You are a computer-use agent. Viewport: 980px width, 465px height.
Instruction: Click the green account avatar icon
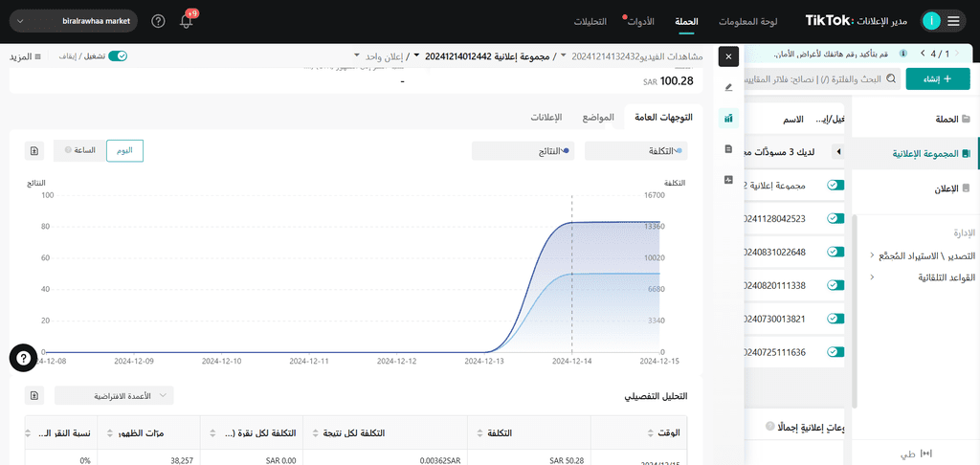pyautogui.click(x=931, y=21)
